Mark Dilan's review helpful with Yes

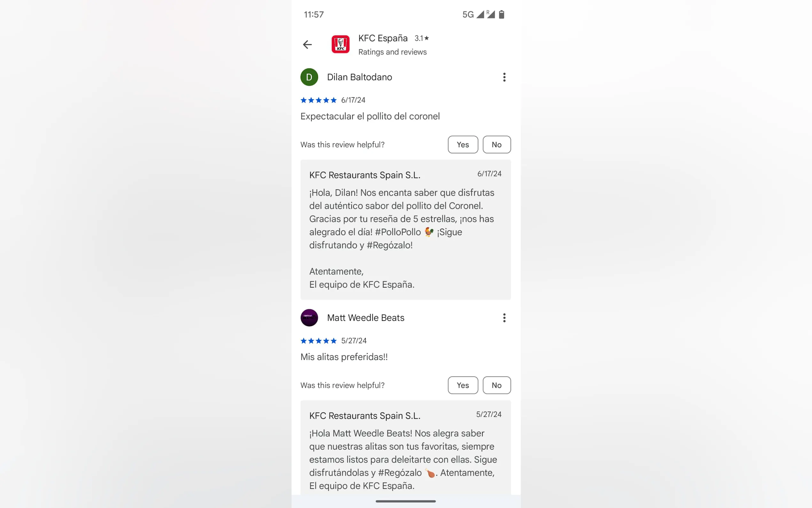[x=463, y=145]
